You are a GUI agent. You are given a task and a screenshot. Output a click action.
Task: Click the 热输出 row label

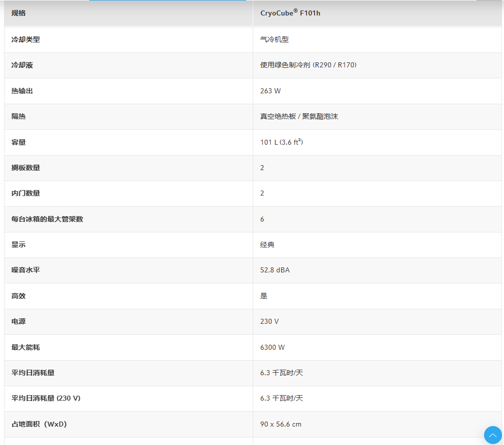[x=22, y=91]
